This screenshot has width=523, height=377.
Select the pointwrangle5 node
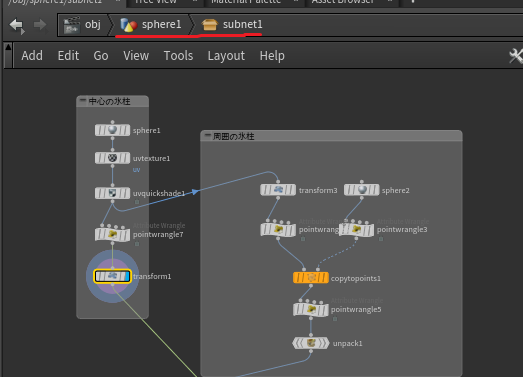point(311,309)
